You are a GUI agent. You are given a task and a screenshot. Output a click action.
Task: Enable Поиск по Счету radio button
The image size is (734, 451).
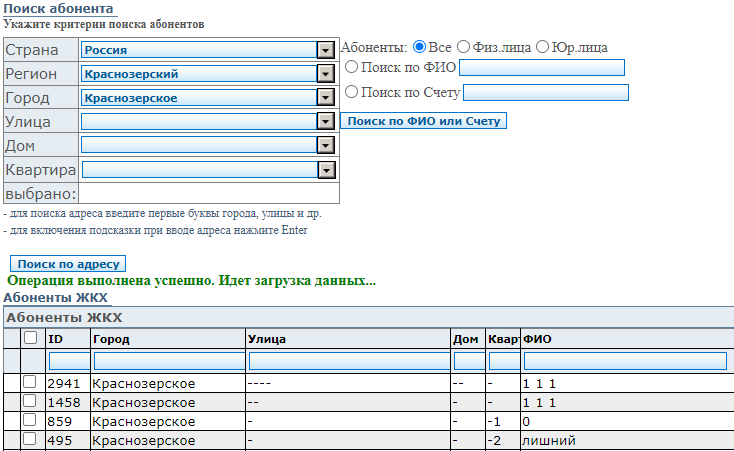tap(351, 93)
